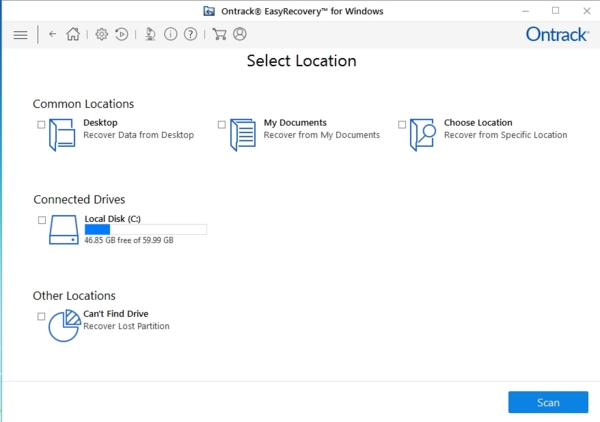Go back with the arrow icon
This screenshot has width=600, height=422.
point(52,34)
